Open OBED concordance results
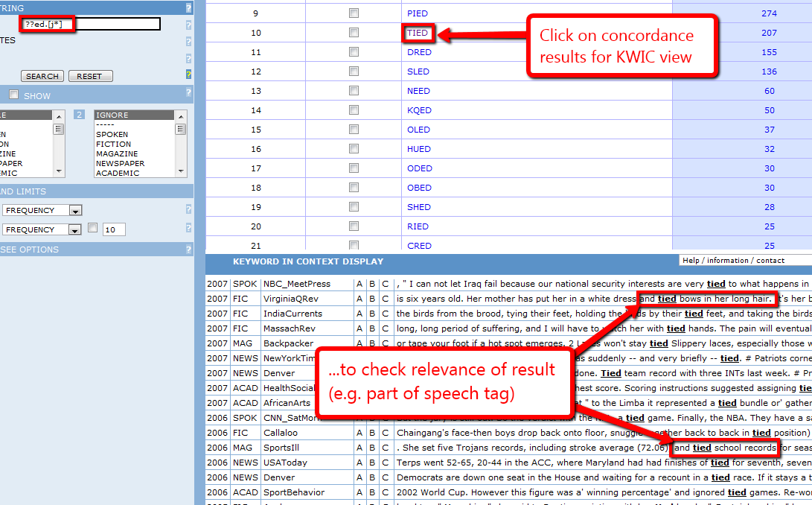This screenshot has height=505, width=812. pyautogui.click(x=419, y=188)
